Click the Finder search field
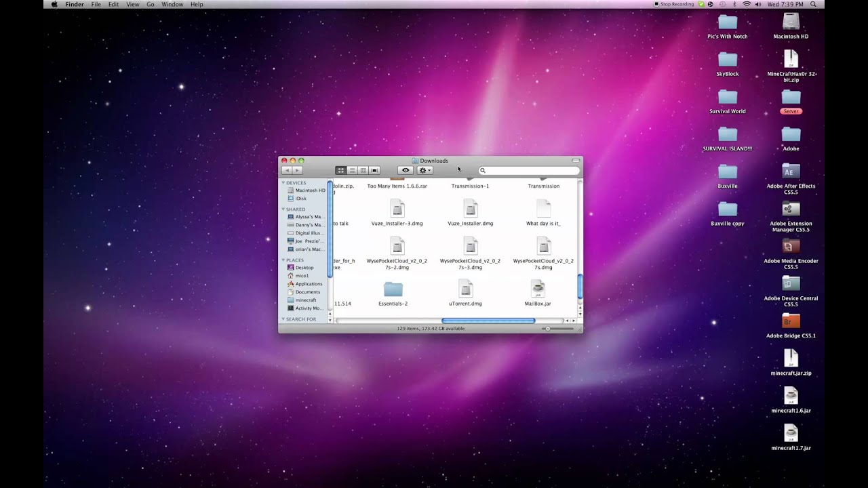The image size is (868, 488). [529, 170]
